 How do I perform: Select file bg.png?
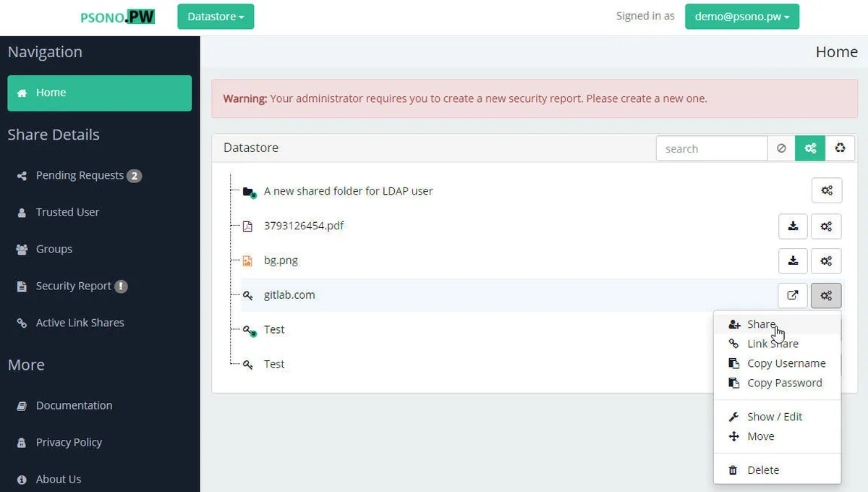click(x=281, y=260)
